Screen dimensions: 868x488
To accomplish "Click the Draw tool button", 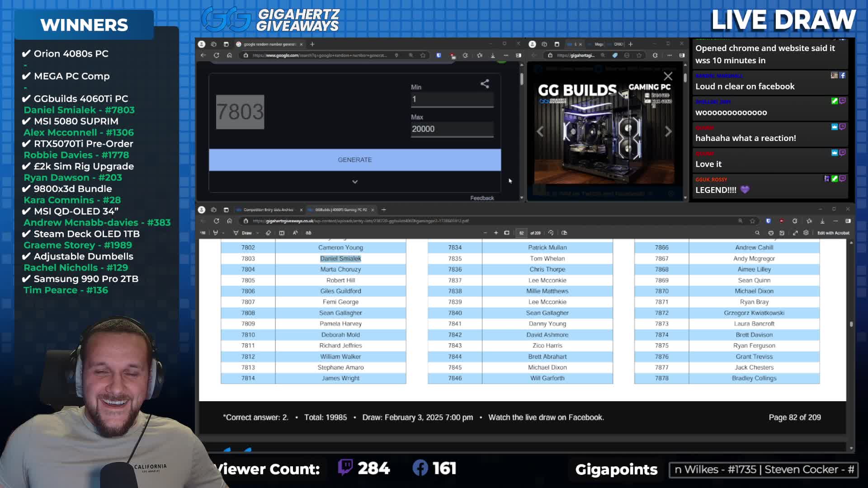I will [243, 233].
